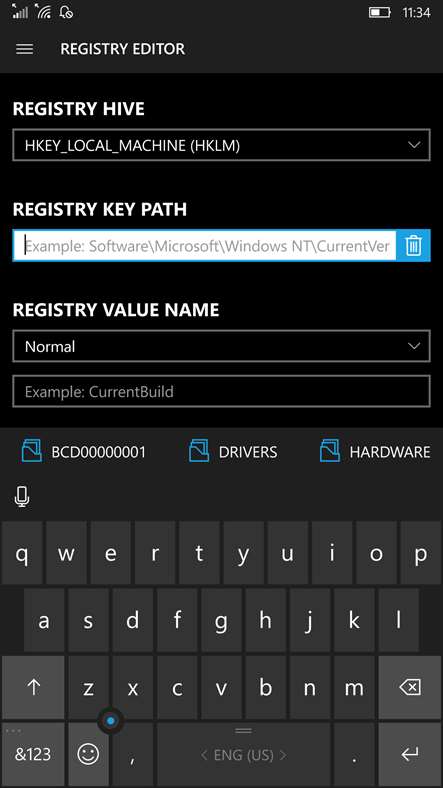Clear the key path with trash icon
The width and height of the screenshot is (443, 788).
coord(413,245)
